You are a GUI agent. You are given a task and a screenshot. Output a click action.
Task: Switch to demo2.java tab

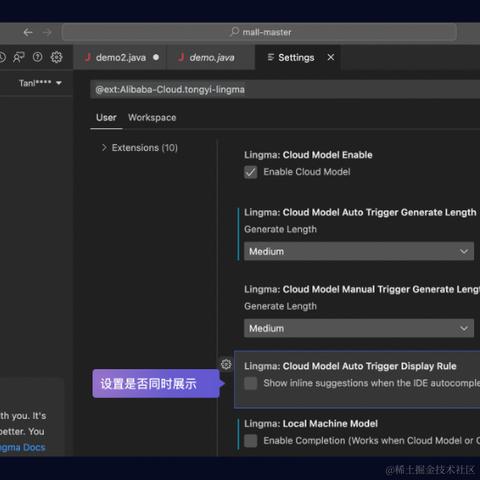pyautogui.click(x=120, y=57)
